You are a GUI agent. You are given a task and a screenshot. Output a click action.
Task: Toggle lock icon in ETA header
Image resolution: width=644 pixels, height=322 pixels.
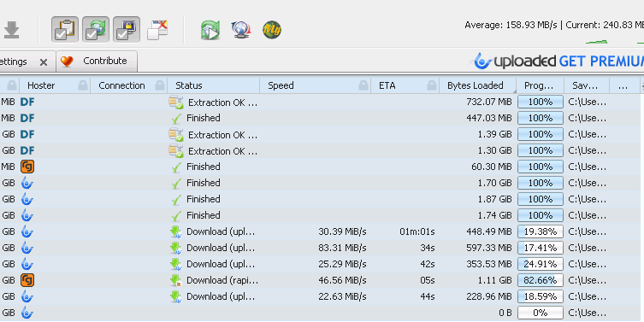(x=432, y=85)
